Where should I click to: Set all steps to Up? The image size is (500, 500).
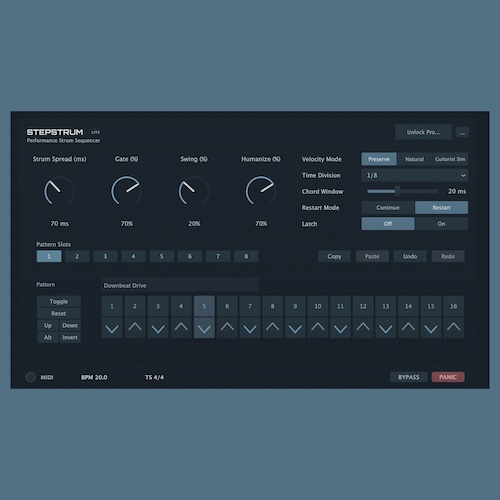[48, 325]
